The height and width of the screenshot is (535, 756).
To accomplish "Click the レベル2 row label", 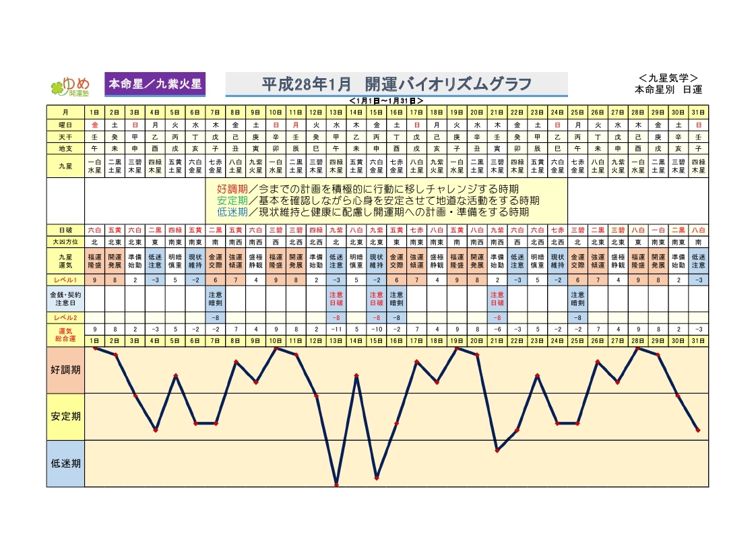I will (65, 317).
